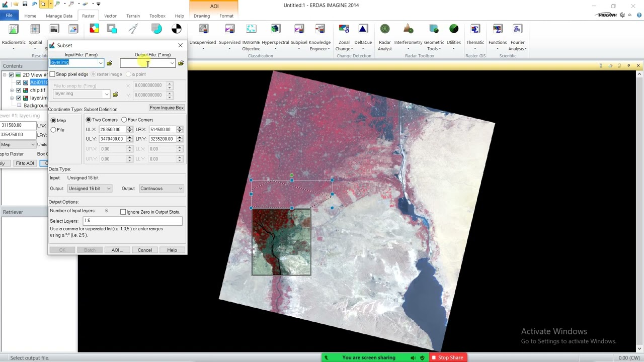The height and width of the screenshot is (362, 644).
Task: Open the scientific Functions icon
Action: tap(498, 29)
